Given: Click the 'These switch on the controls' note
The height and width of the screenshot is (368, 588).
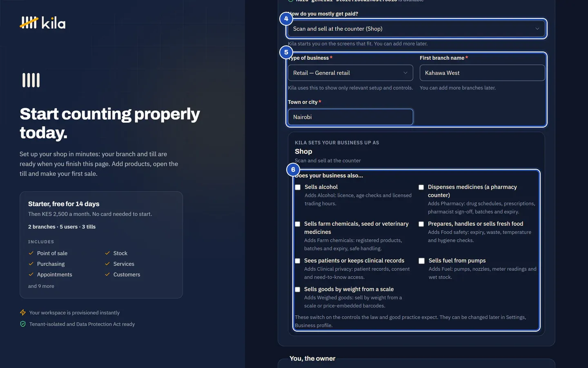Looking at the screenshot, I should [410, 321].
